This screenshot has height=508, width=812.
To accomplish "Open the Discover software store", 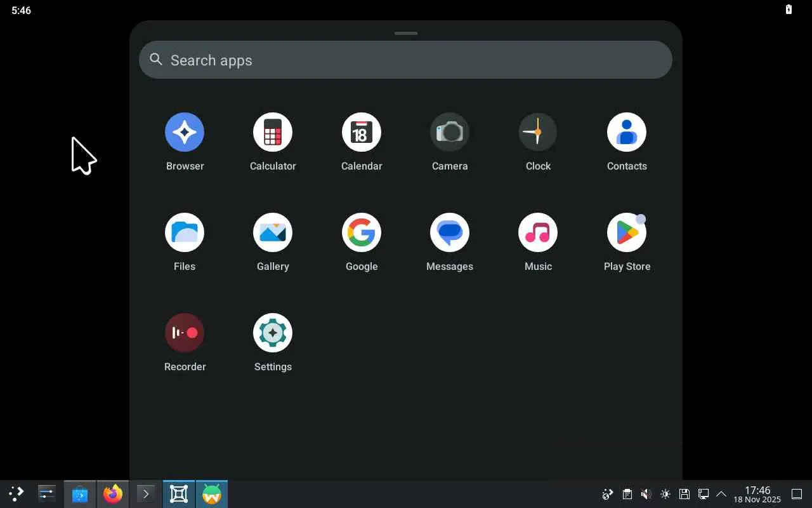I will click(x=80, y=494).
